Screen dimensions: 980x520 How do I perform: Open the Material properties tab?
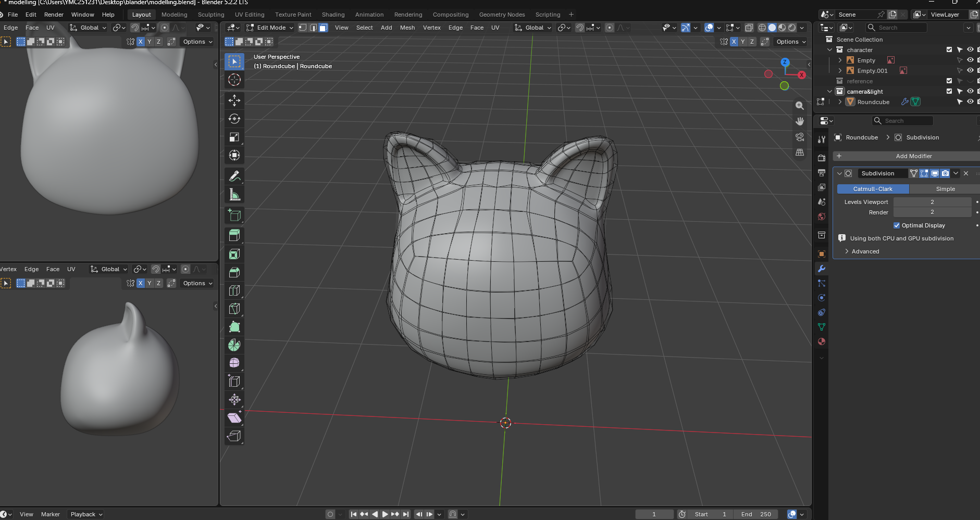click(822, 341)
